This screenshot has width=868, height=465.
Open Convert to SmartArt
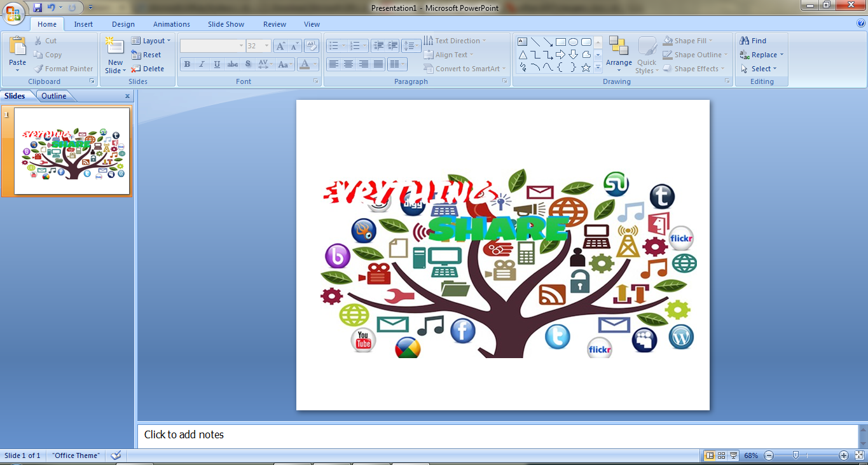pyautogui.click(x=465, y=69)
